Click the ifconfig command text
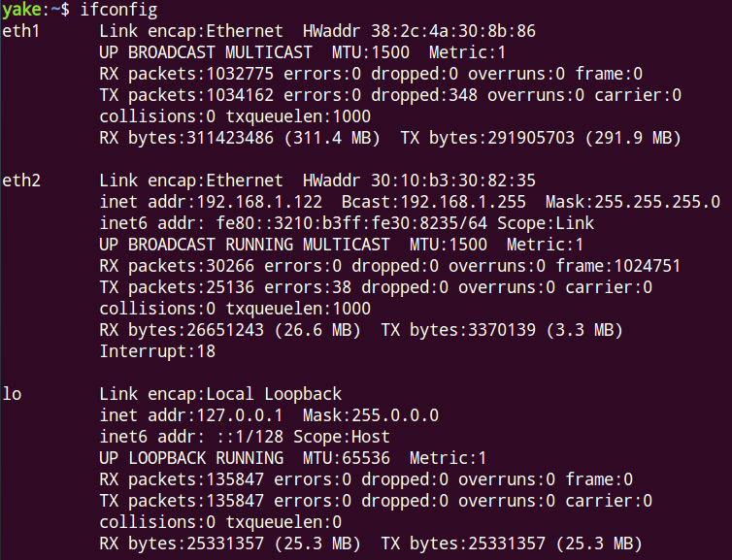 [x=118, y=10]
